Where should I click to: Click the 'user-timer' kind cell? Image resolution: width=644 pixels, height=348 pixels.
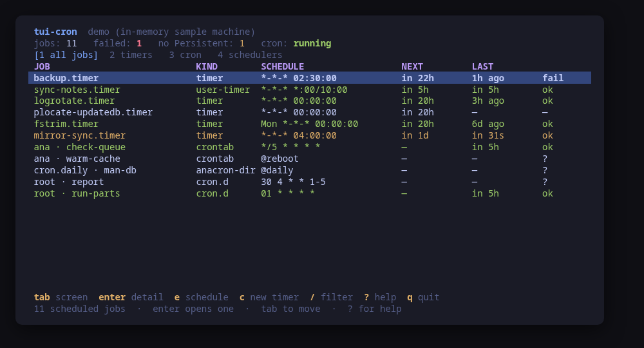tap(223, 90)
